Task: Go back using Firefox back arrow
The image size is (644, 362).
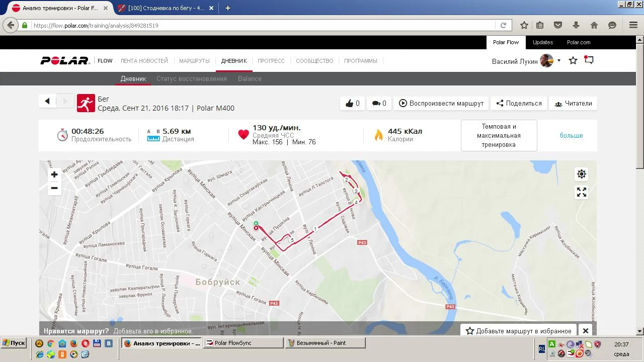Action: click(11, 25)
